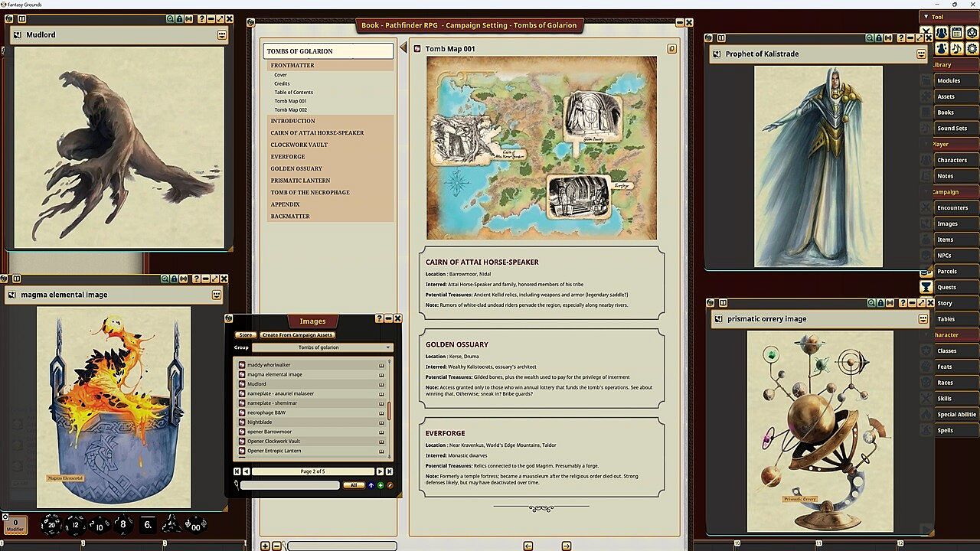Open the options gear tool icon
This screenshot has height=551, width=980.
(972, 48)
